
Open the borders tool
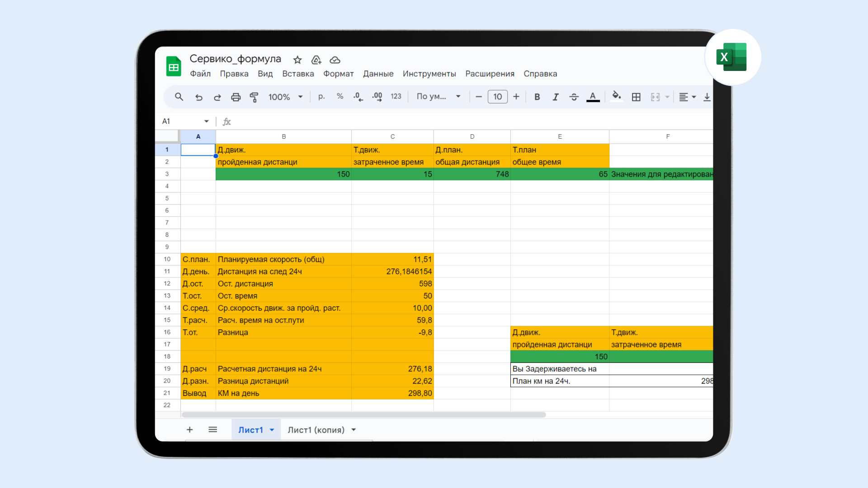pyautogui.click(x=636, y=97)
